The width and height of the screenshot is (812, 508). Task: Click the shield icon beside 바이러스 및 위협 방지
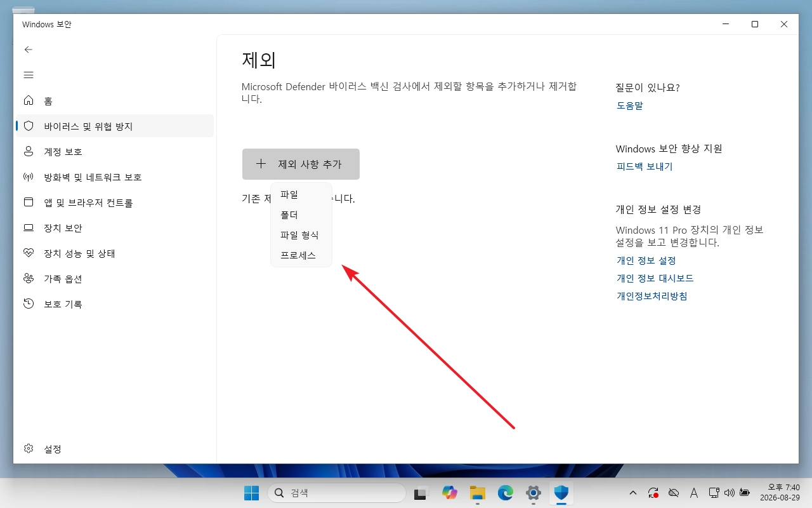tap(28, 126)
